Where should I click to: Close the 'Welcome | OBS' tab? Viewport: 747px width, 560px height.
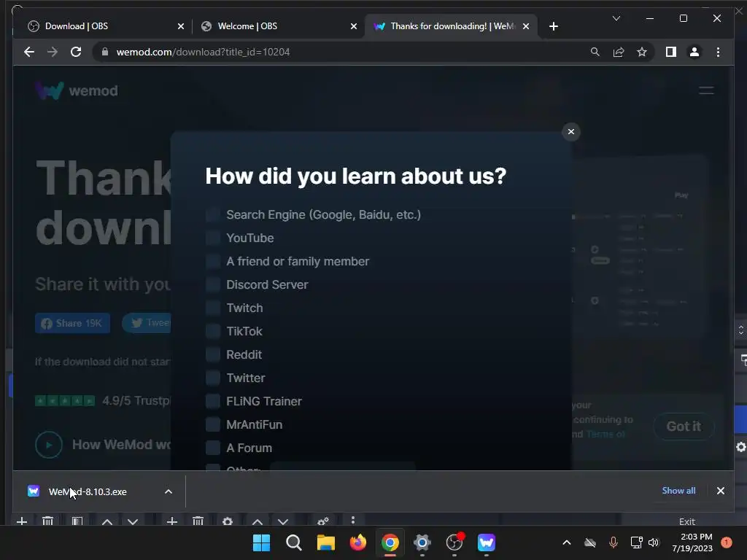click(354, 26)
